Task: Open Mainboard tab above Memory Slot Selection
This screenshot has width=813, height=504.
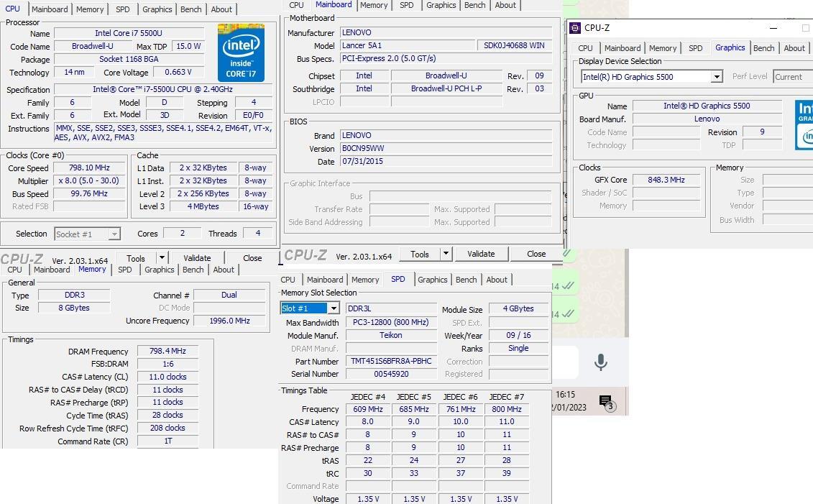Action: [x=325, y=280]
